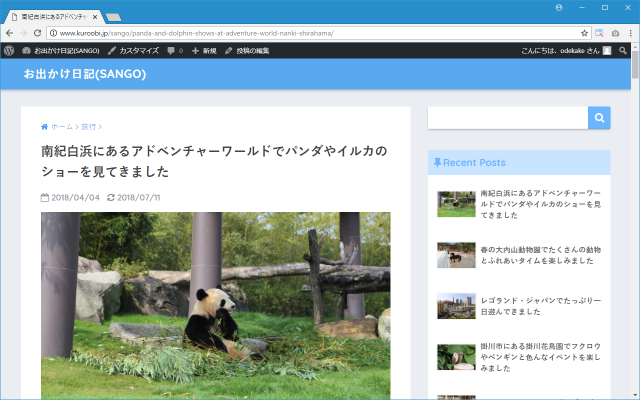Image resolution: width=640 pixels, height=400 pixels.
Task: Click the large panda featured image
Action: click(x=216, y=305)
